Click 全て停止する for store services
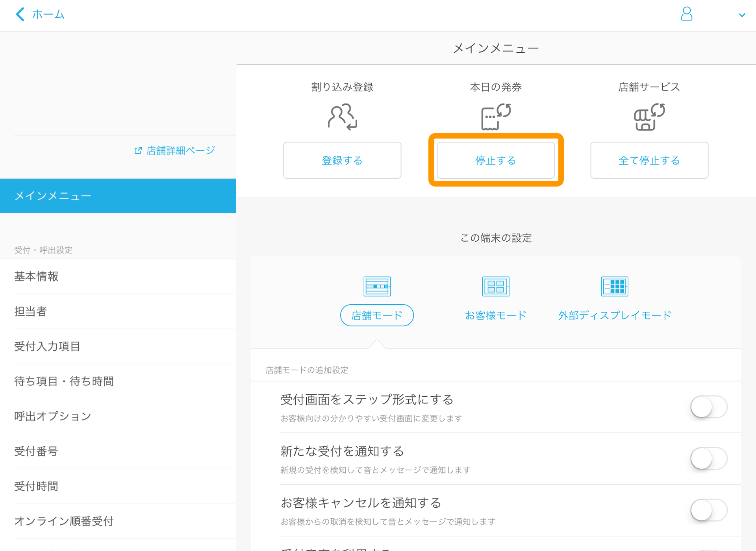The height and width of the screenshot is (551, 756). pyautogui.click(x=649, y=160)
